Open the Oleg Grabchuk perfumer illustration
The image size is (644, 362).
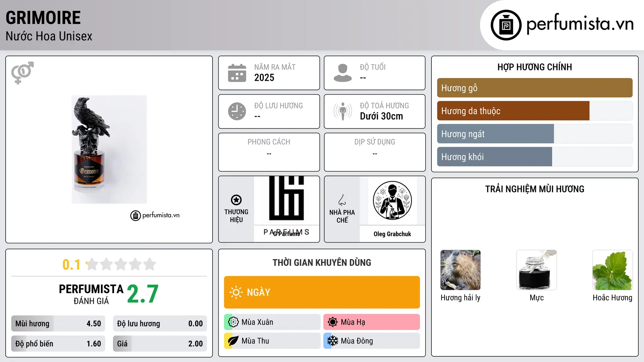392,200
